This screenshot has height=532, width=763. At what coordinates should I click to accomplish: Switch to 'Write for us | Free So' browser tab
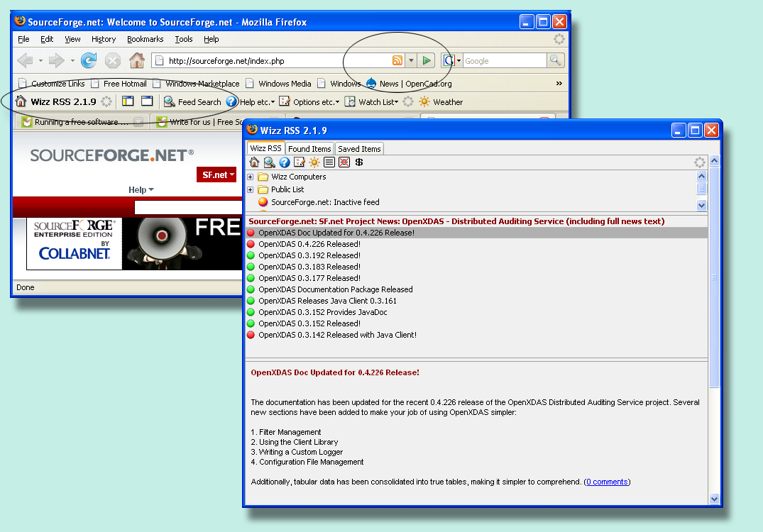pyautogui.click(x=207, y=121)
